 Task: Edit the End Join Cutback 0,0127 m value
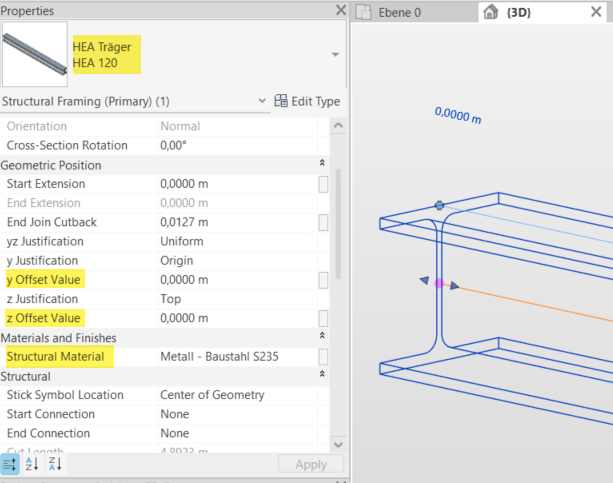[238, 222]
